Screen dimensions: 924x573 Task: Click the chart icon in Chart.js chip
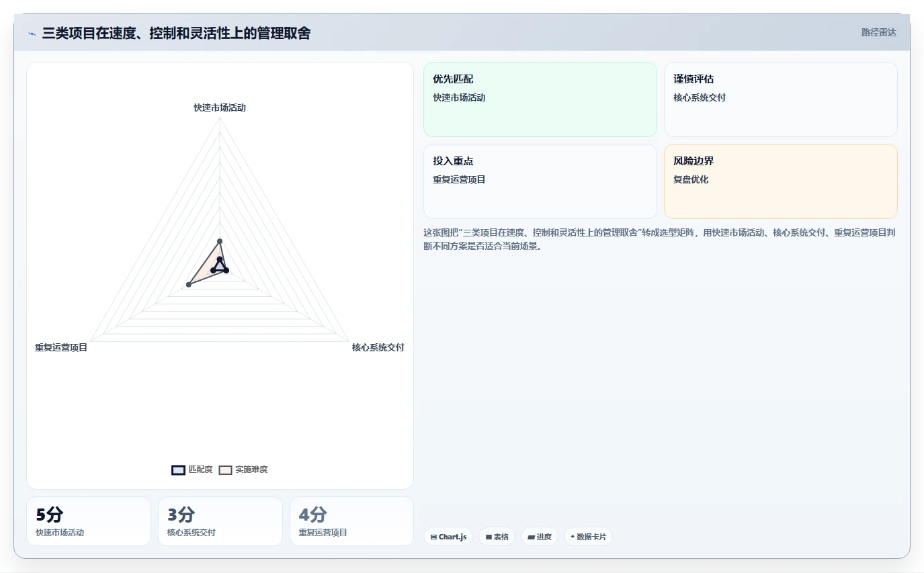click(433, 537)
